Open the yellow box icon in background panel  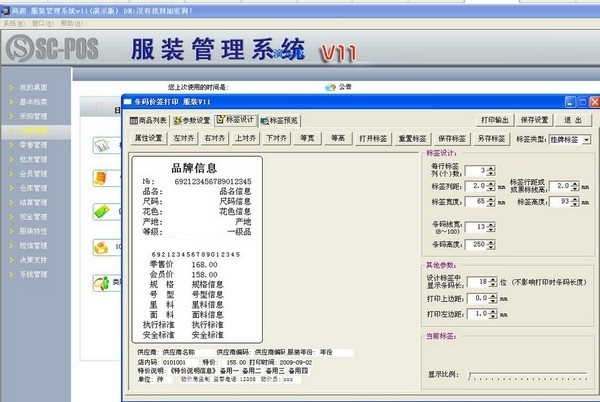[101, 248]
